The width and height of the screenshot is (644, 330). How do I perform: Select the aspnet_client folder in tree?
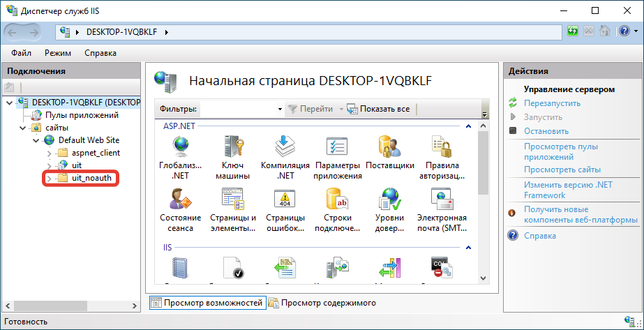[x=96, y=153]
